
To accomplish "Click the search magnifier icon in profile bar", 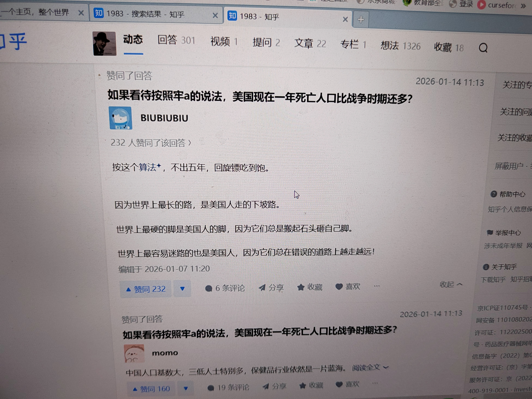I will 483,48.
